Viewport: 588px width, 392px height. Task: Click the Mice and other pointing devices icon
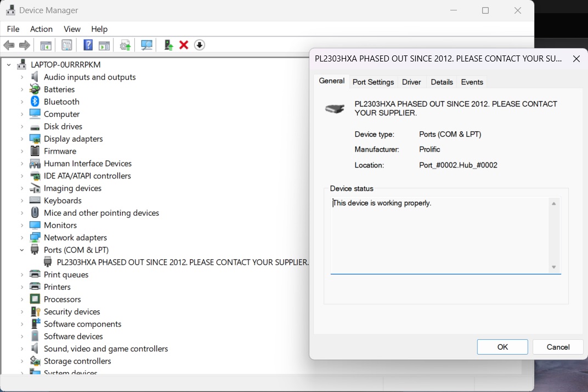pyautogui.click(x=35, y=212)
